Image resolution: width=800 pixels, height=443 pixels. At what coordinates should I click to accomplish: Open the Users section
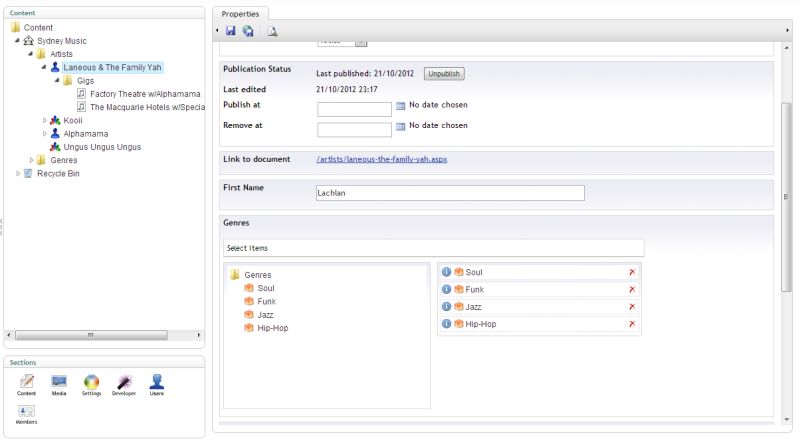click(x=157, y=385)
